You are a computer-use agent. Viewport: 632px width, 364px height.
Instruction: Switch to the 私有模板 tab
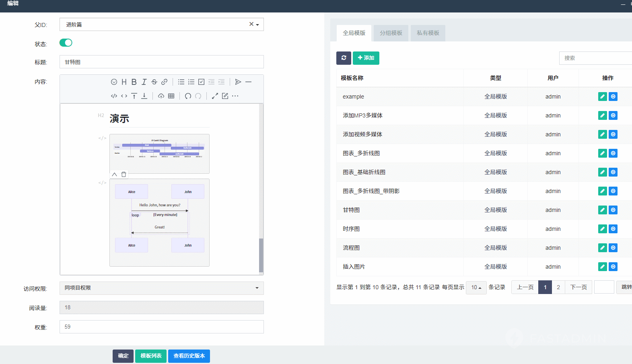point(428,33)
